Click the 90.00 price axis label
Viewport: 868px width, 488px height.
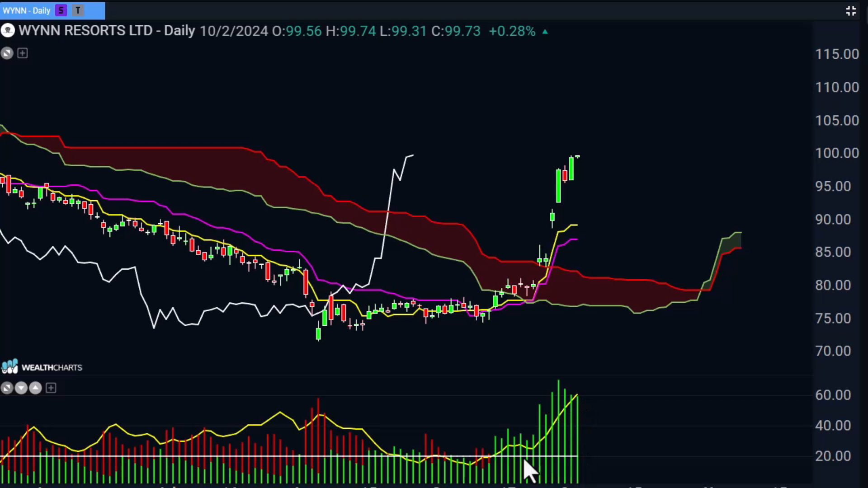(833, 220)
